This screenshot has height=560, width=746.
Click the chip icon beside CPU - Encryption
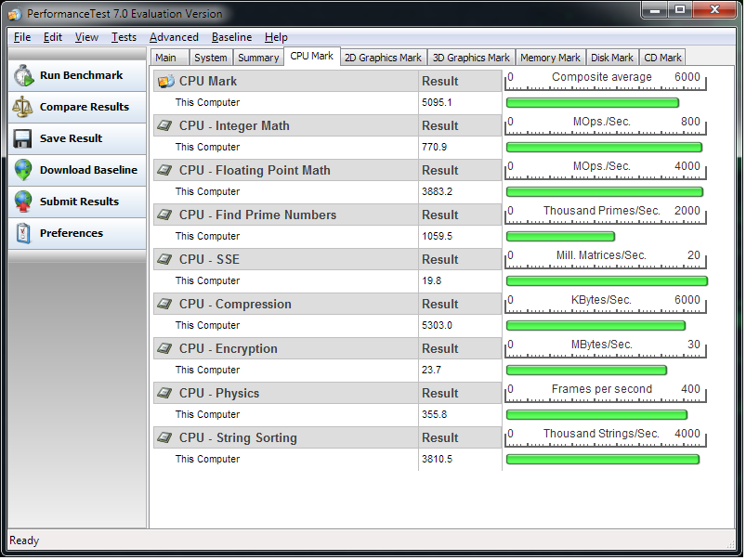(164, 349)
